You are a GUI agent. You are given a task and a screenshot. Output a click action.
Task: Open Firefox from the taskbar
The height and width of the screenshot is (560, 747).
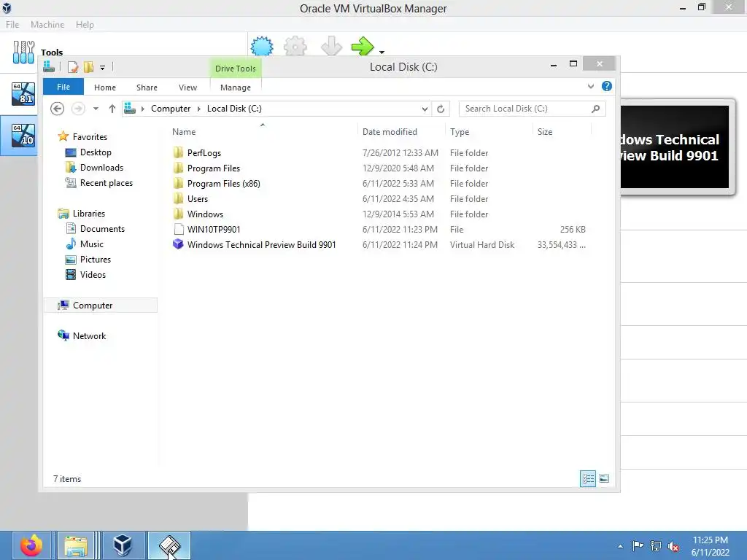[31, 545]
